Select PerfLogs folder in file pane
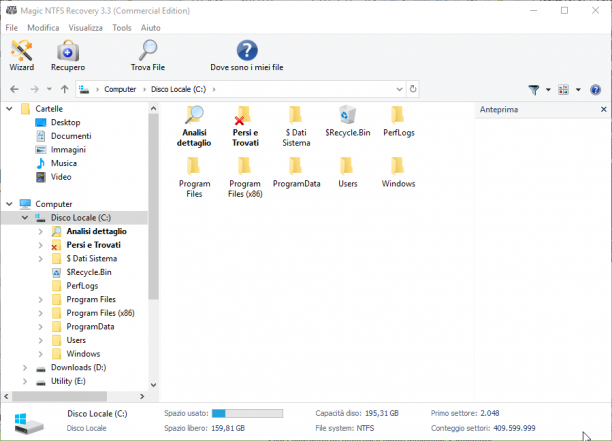Screen dimensions: 612x441 pyautogui.click(x=399, y=121)
